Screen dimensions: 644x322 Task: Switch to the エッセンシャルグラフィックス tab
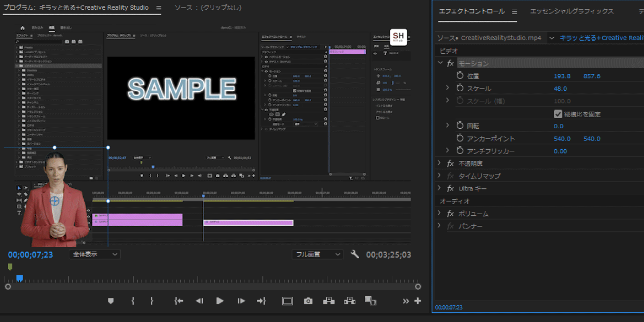click(572, 11)
